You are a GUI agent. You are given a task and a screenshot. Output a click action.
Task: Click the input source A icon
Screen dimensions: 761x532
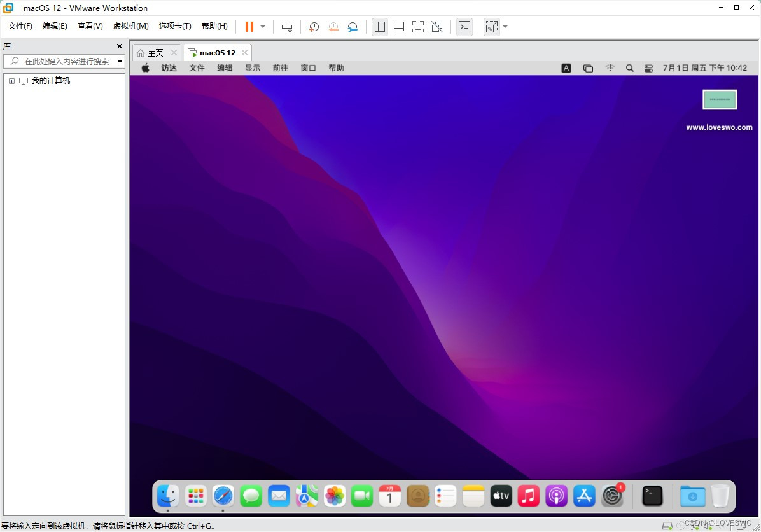566,69
